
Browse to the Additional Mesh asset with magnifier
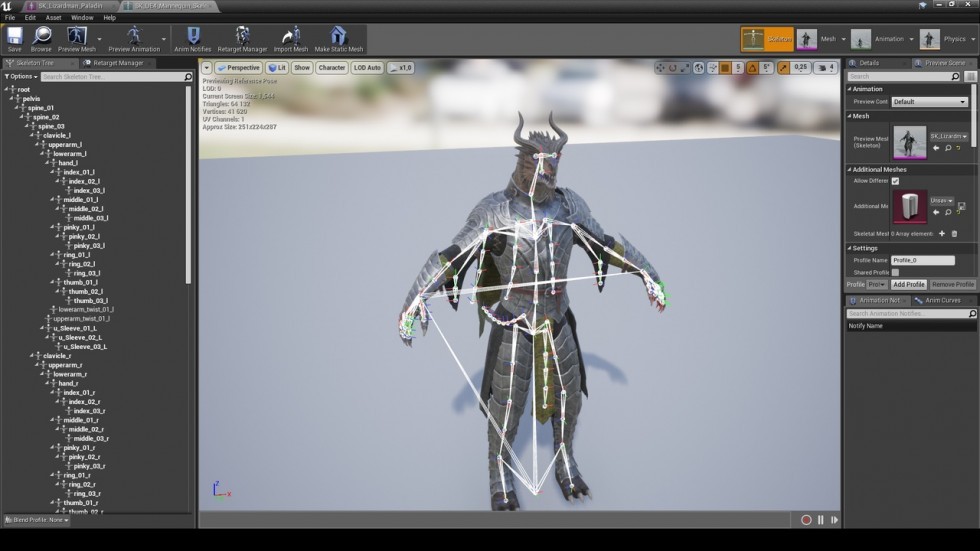coord(948,212)
